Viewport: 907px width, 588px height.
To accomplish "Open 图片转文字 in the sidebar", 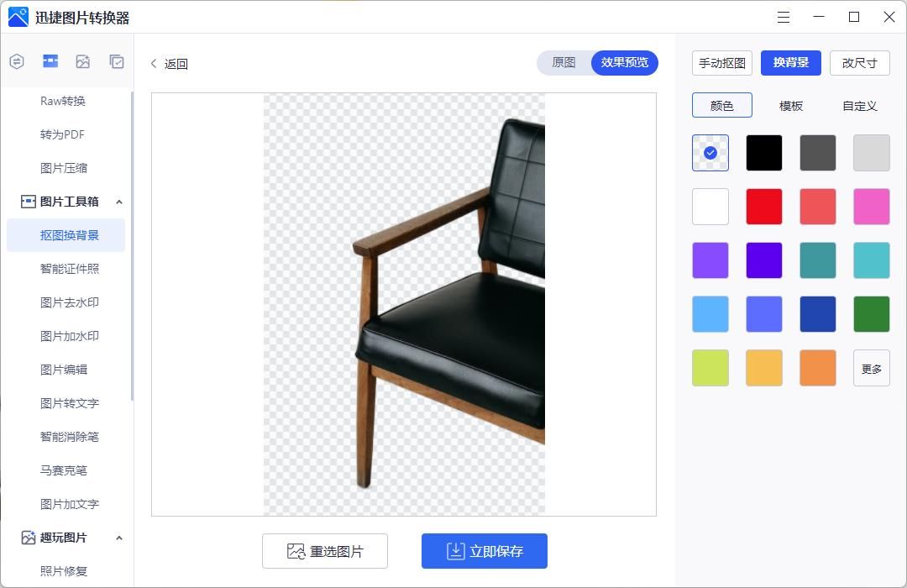I will (x=70, y=403).
